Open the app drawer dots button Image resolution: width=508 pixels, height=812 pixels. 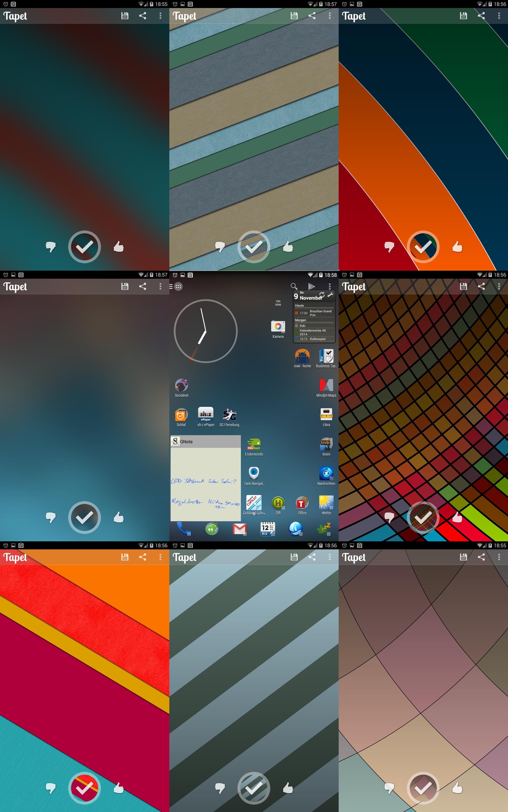pyautogui.click(x=178, y=287)
